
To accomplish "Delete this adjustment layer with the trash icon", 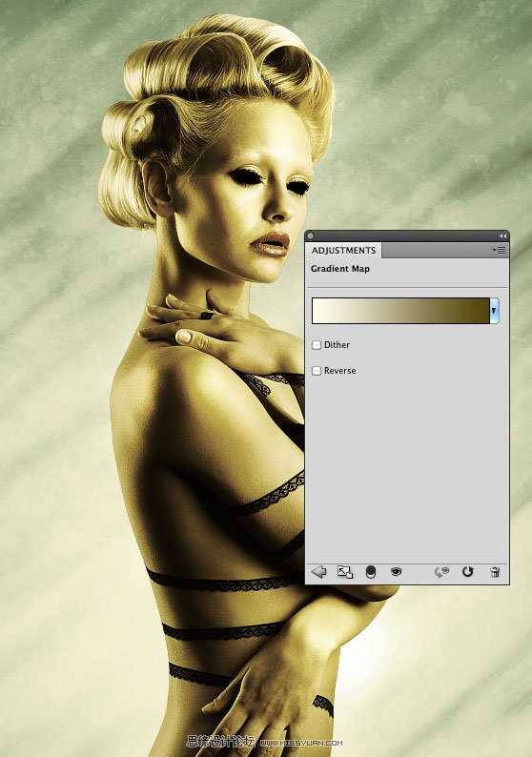I will click(x=495, y=572).
